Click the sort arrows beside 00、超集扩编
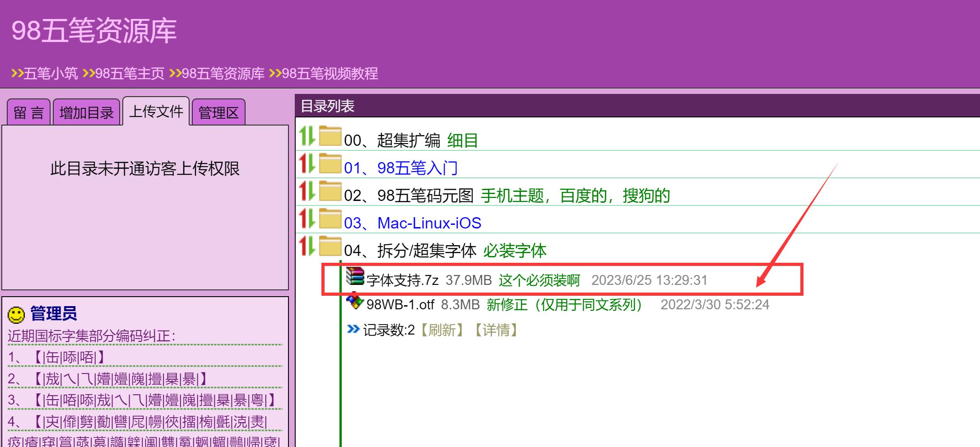Image resolution: width=980 pixels, height=447 pixels. pyautogui.click(x=307, y=136)
